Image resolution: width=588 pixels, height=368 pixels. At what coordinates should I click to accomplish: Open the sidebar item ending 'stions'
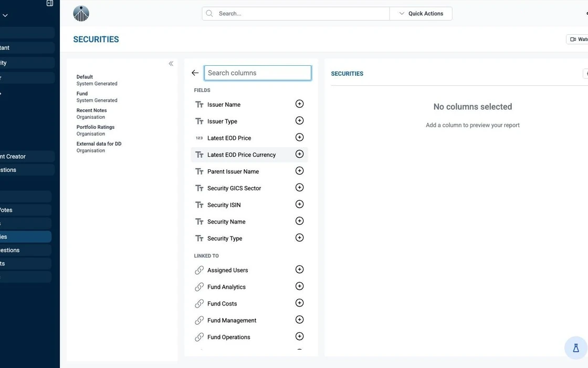(26, 170)
